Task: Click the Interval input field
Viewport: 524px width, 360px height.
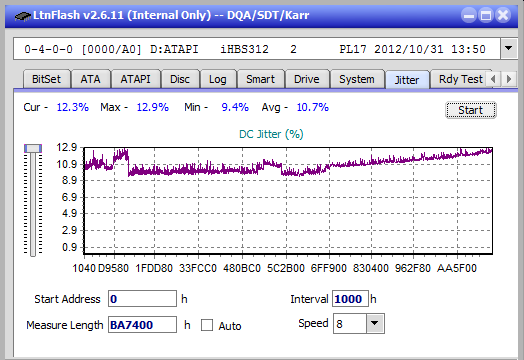Action: click(350, 298)
